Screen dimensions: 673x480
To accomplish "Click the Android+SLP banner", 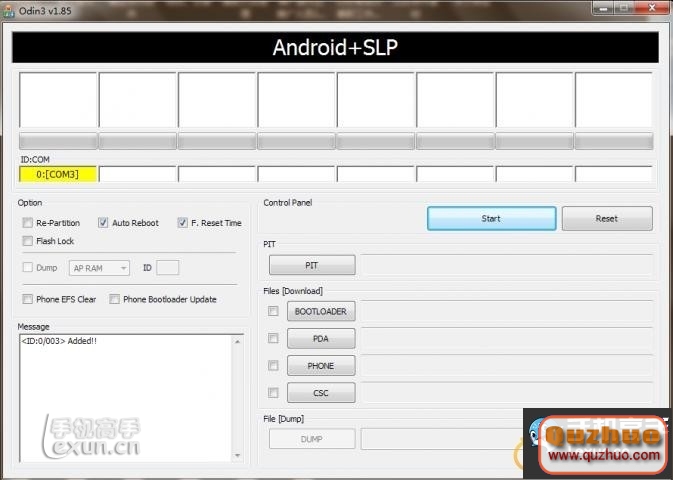I will tap(335, 47).
